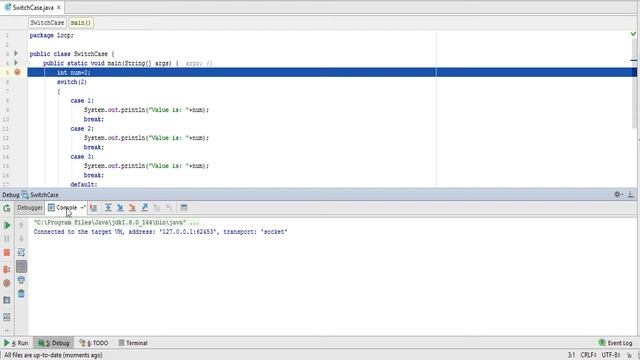Click the Down the Stack Trace arrow
The width and height of the screenshot is (640, 360).
coord(21,239)
